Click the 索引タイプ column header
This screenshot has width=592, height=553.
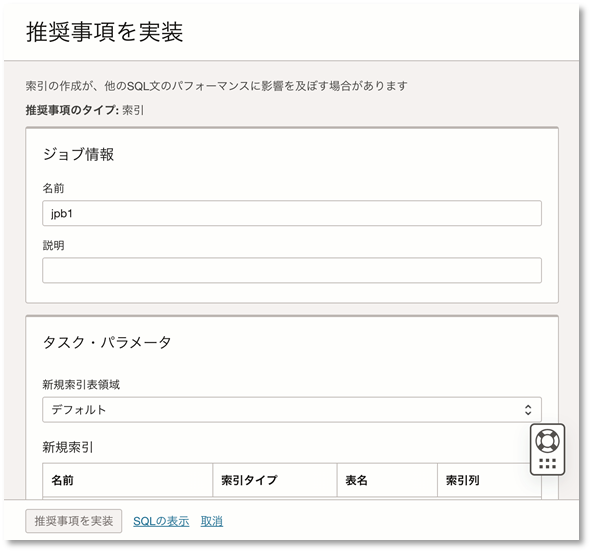[275, 480]
